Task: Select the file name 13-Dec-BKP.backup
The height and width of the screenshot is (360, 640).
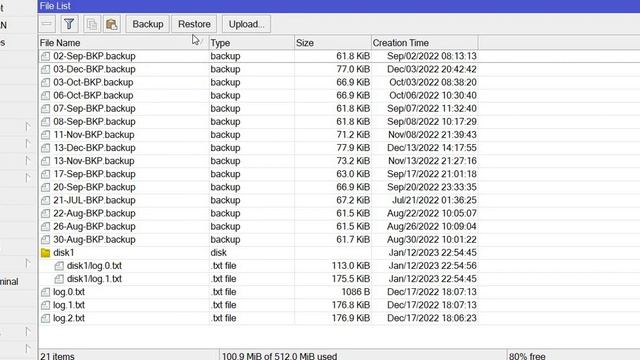Action: click(94, 148)
